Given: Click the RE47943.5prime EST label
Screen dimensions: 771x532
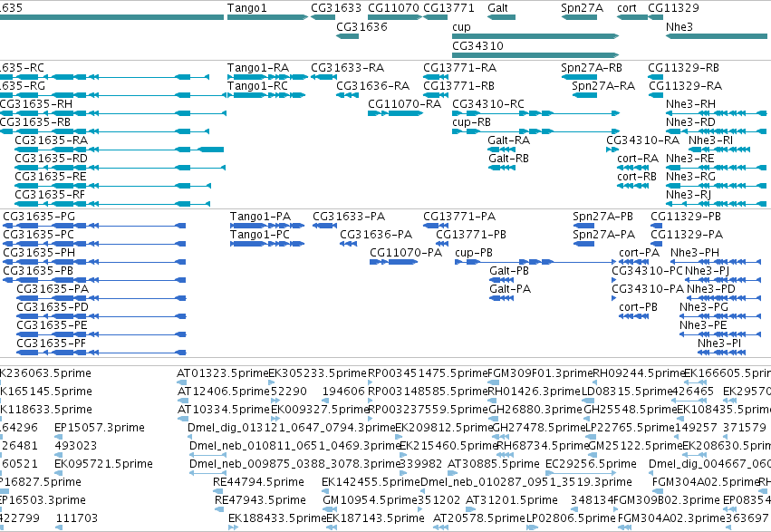Looking at the screenshot, I should pyautogui.click(x=260, y=500).
